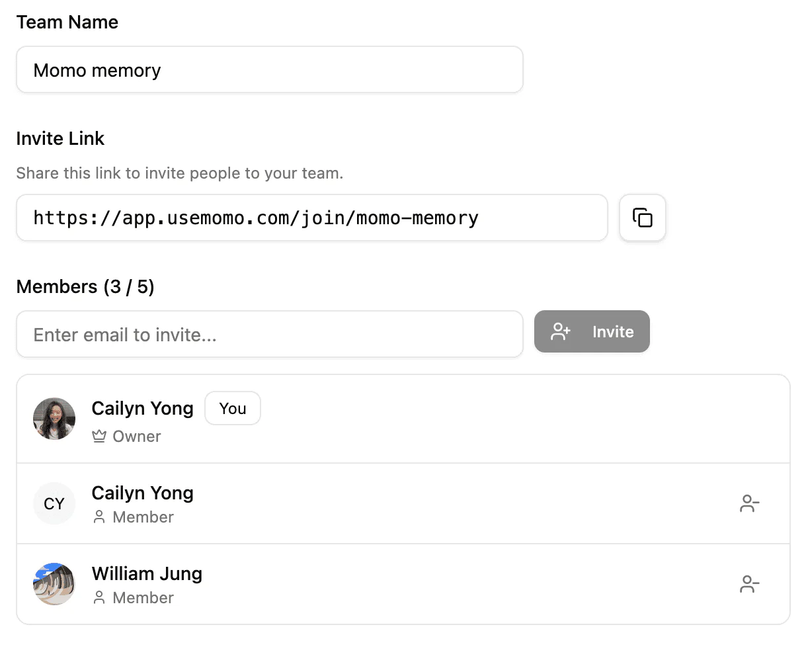The image size is (804, 672).
Task: Open the owner Cailyn Yong's profile photo
Action: (x=54, y=419)
